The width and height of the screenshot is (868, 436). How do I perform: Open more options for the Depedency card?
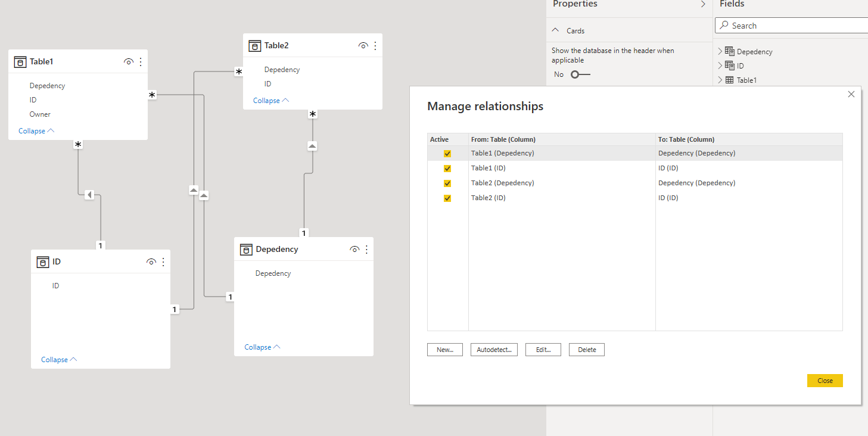pyautogui.click(x=366, y=250)
